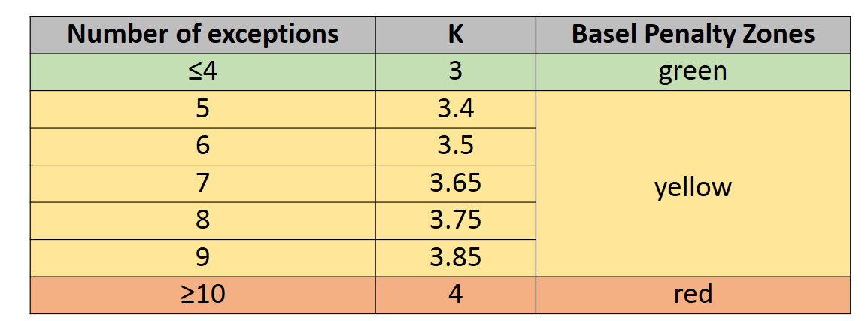The height and width of the screenshot is (321, 868).
Task: Click the exceptions cell showing 8
Action: [202, 220]
